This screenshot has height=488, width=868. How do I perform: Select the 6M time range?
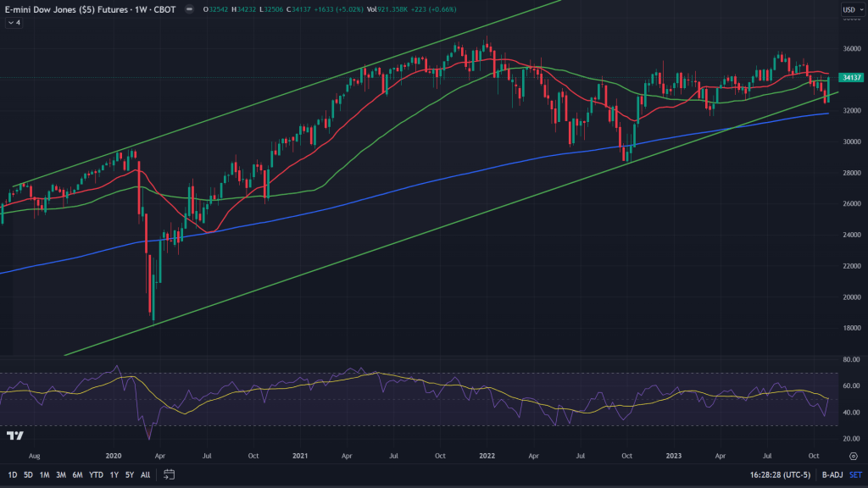tap(76, 474)
